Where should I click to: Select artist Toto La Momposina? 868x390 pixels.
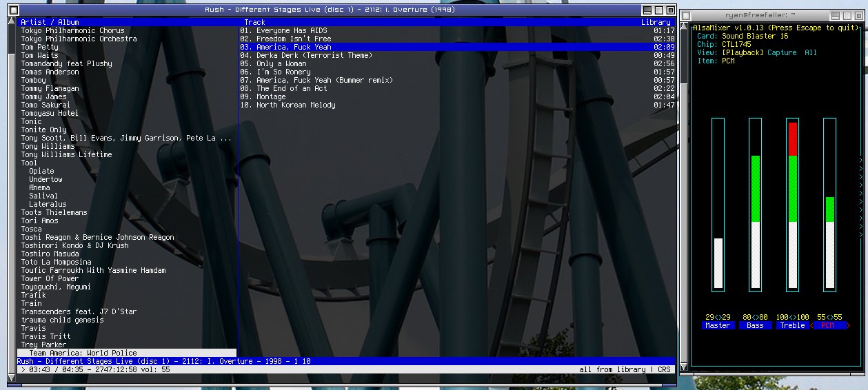(x=56, y=262)
